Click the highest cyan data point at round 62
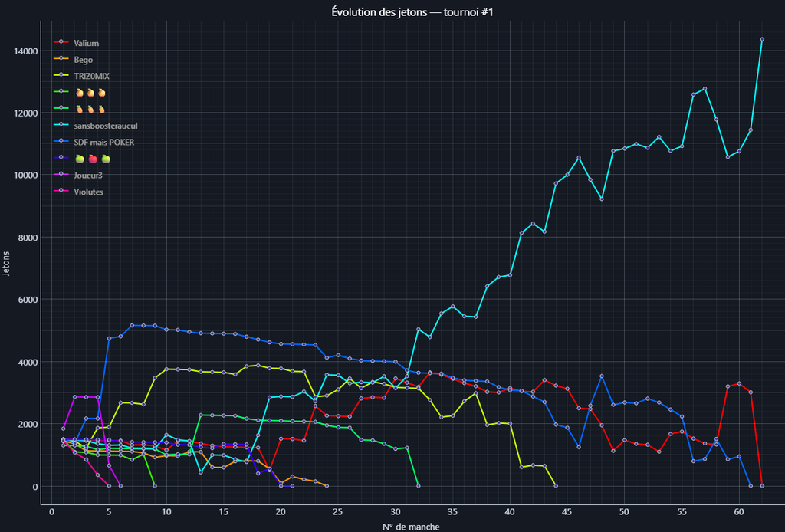 pyautogui.click(x=761, y=39)
